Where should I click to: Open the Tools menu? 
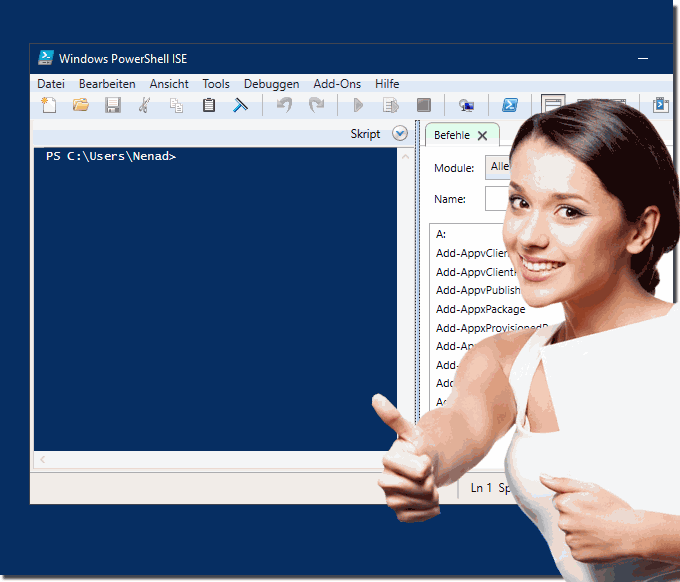[216, 84]
